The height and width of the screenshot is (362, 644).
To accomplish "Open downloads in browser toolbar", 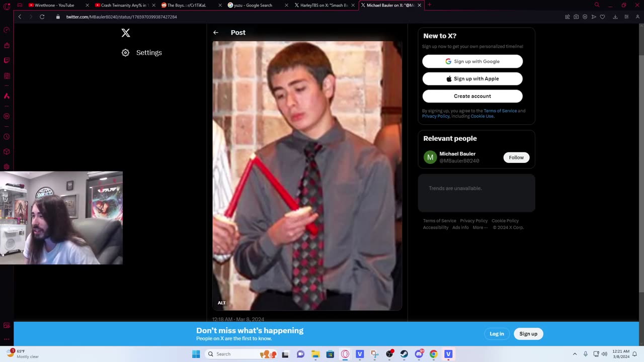I will [615, 17].
